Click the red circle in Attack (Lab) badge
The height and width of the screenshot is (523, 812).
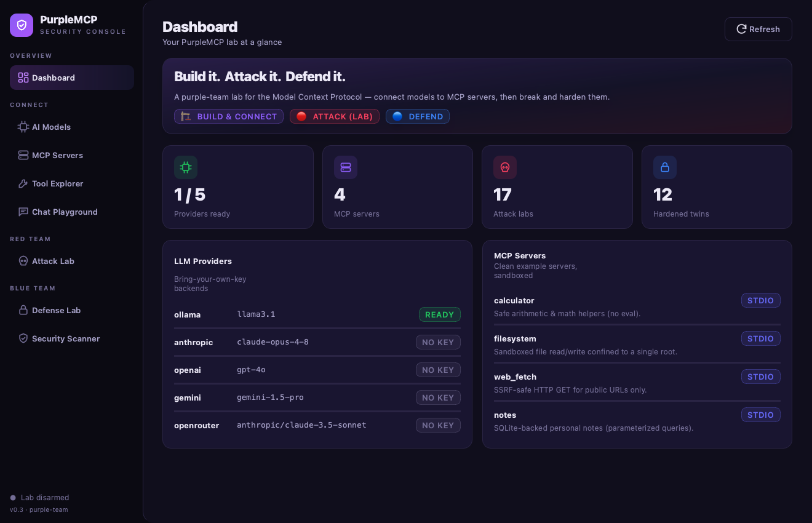(301, 116)
